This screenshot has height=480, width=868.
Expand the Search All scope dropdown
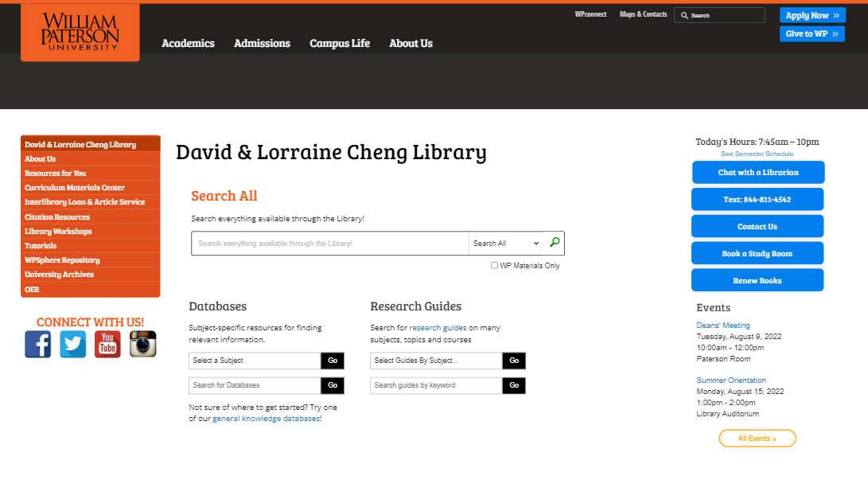tap(506, 243)
